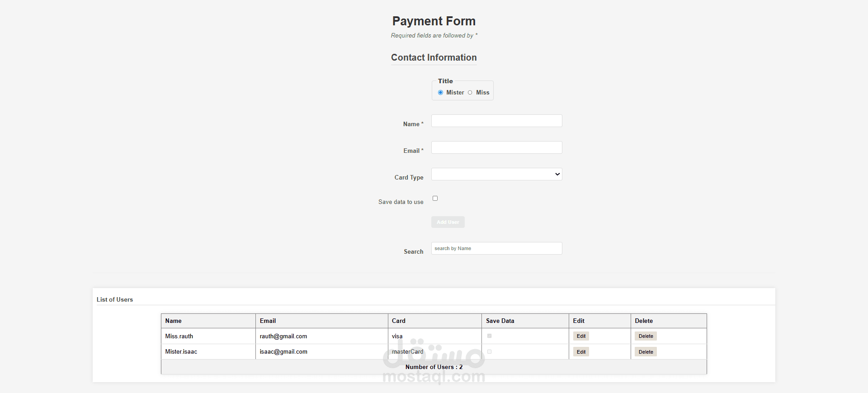This screenshot has width=868, height=393.
Task: Focus the search by Name field
Action: [x=496, y=248]
